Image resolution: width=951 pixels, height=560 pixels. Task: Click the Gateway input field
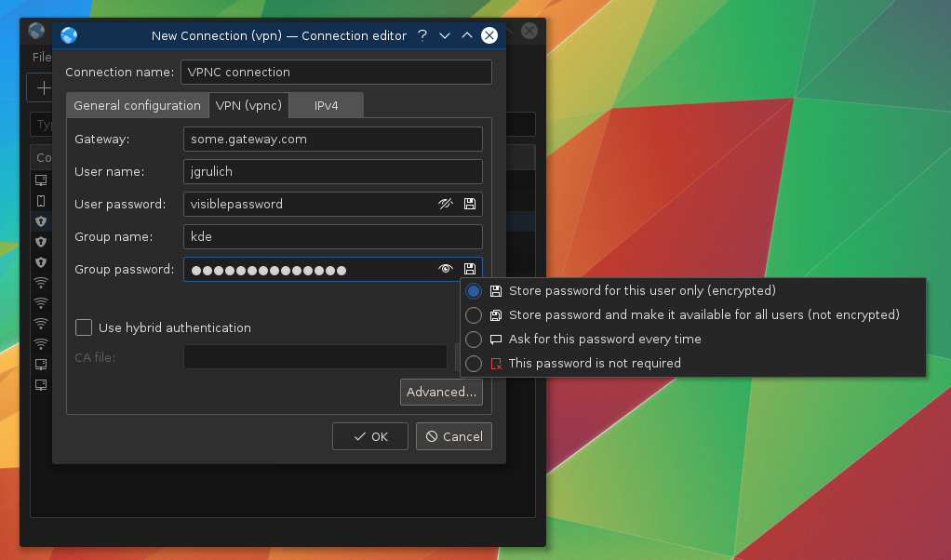tap(332, 139)
